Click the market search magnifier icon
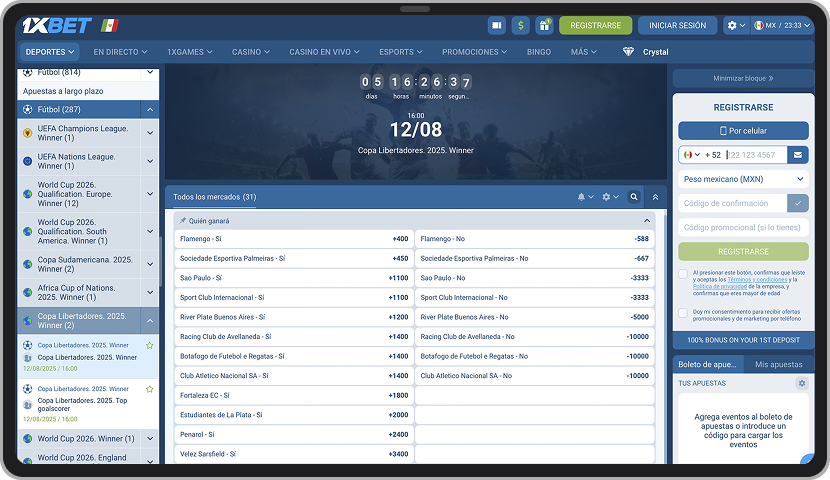Image resolution: width=830 pixels, height=480 pixels. point(634,197)
